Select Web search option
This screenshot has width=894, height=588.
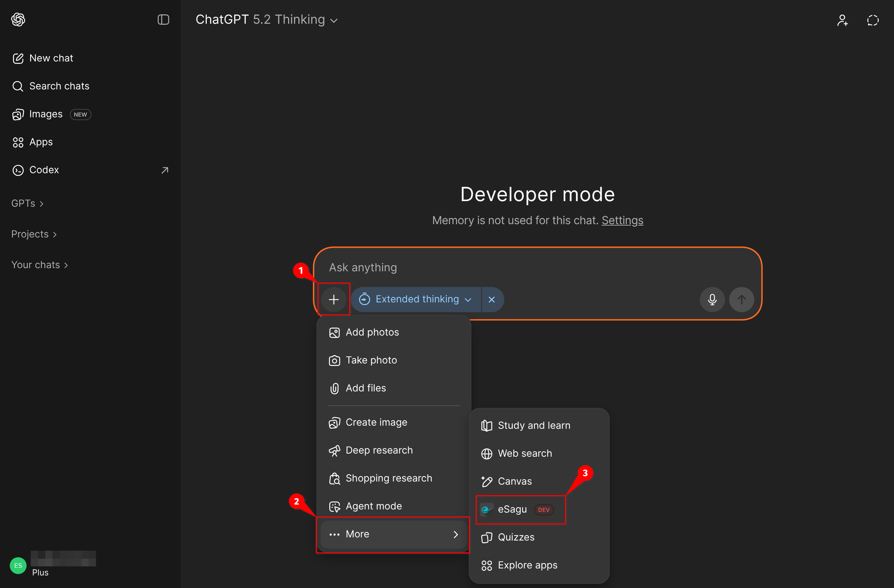(x=525, y=453)
